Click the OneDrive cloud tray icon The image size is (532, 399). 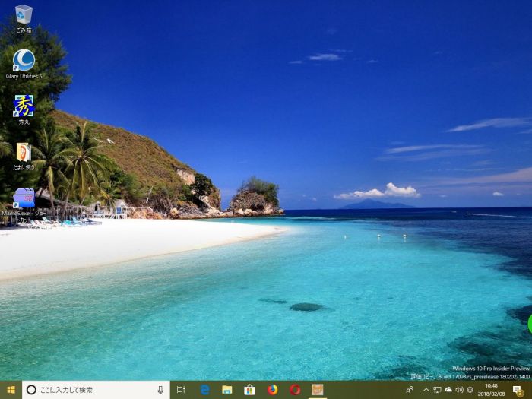(x=448, y=390)
